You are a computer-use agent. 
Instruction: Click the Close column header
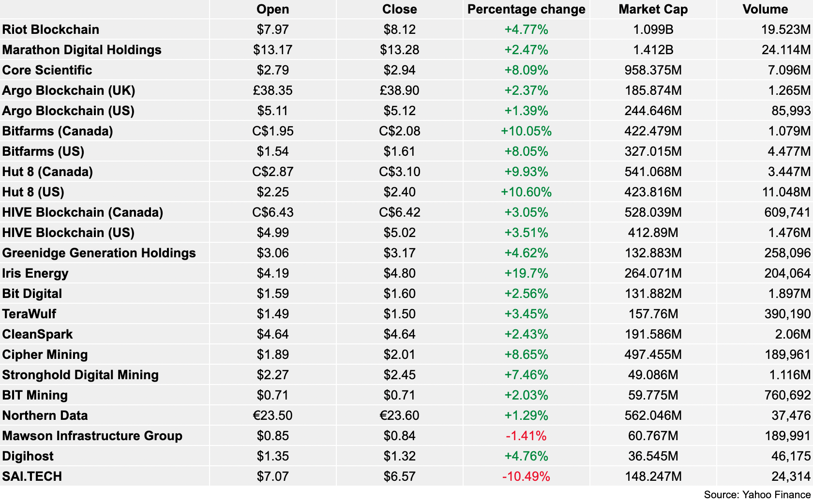pos(399,9)
